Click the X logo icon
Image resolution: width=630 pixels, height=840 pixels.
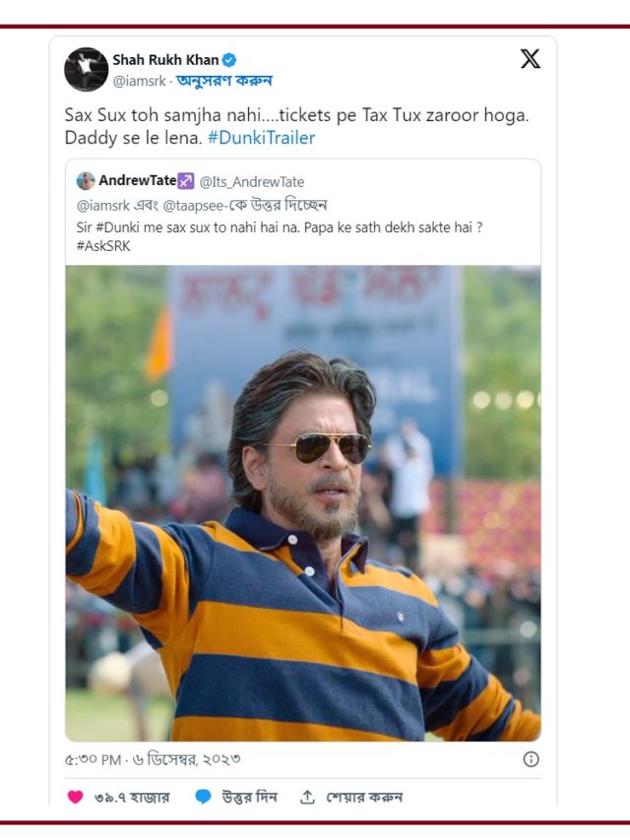point(530,58)
